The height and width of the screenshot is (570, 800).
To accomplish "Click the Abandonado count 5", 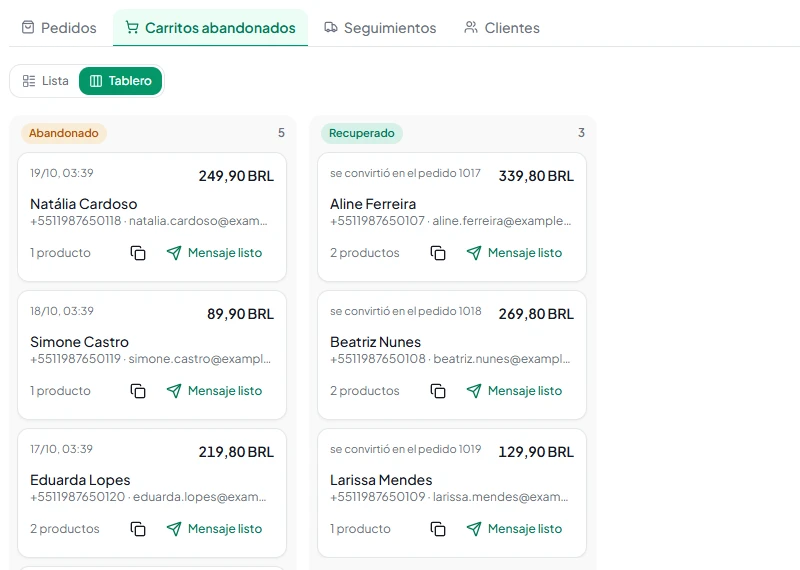I will click(281, 133).
